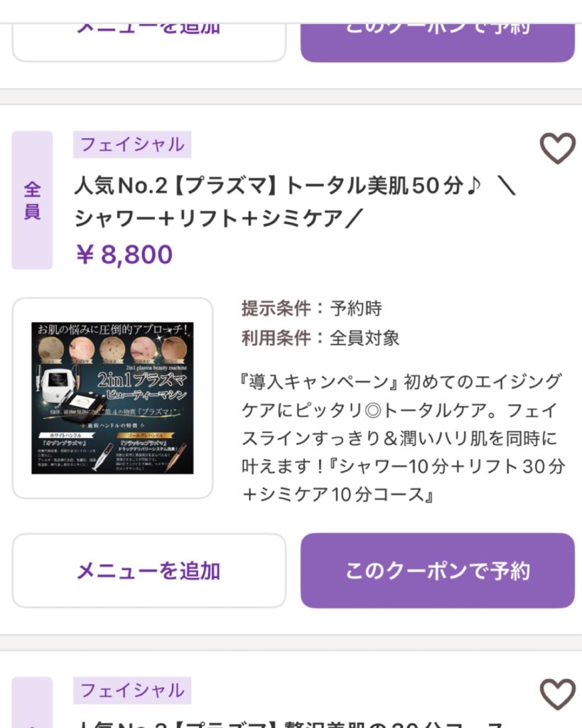The width and height of the screenshot is (582, 728).
Task: Tap the heart icon on the bottom coupon
Action: coord(557,694)
